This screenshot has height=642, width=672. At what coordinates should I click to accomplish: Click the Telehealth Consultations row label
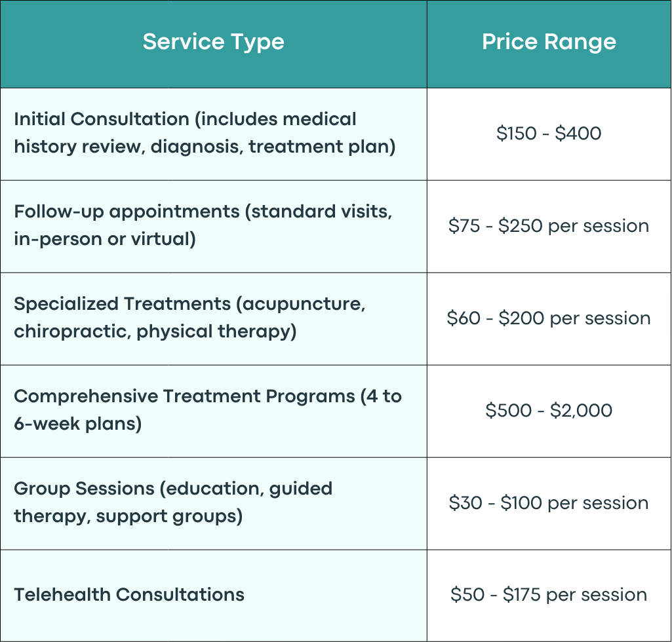click(x=129, y=594)
